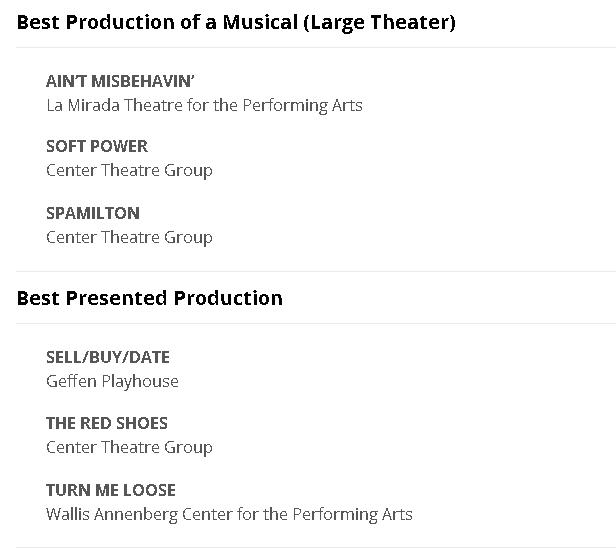Viewport: 616px width, 549px height.
Task: Click Center Theatre Group under THE RED SHOES
Action: pos(129,447)
